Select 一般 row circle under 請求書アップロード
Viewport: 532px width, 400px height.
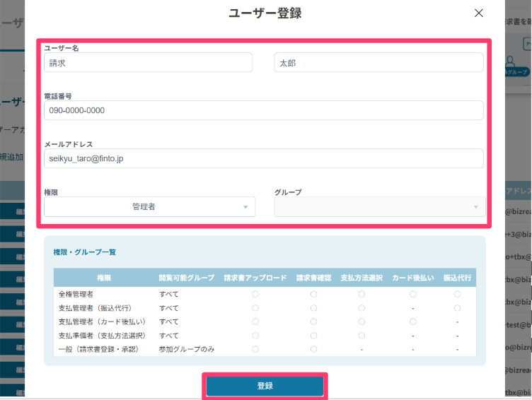point(255,349)
